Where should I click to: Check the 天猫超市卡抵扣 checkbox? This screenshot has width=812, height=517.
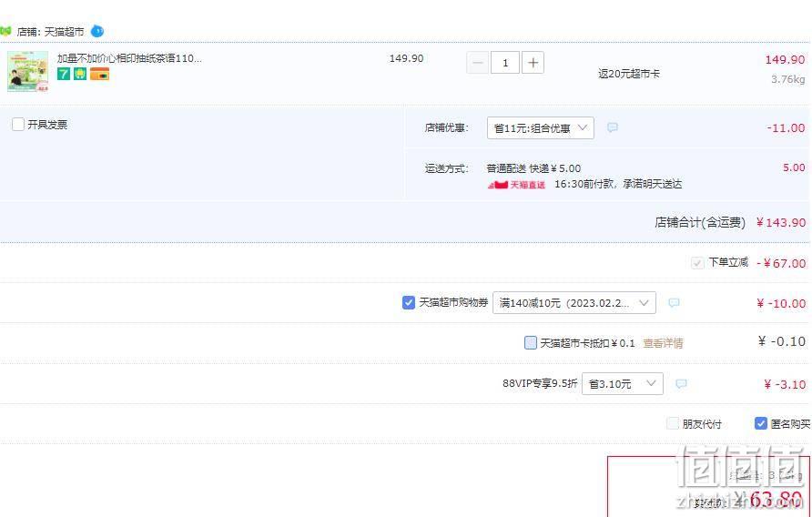click(x=531, y=342)
